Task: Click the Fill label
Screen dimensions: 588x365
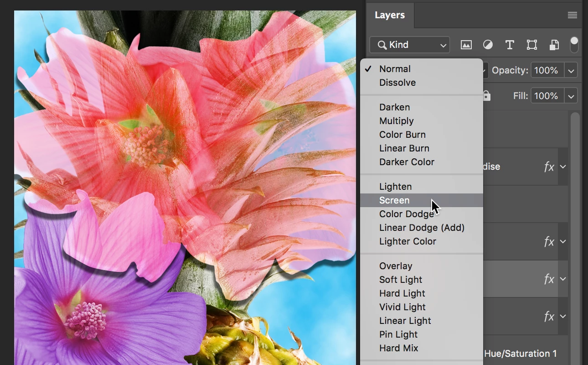Action: [x=521, y=96]
